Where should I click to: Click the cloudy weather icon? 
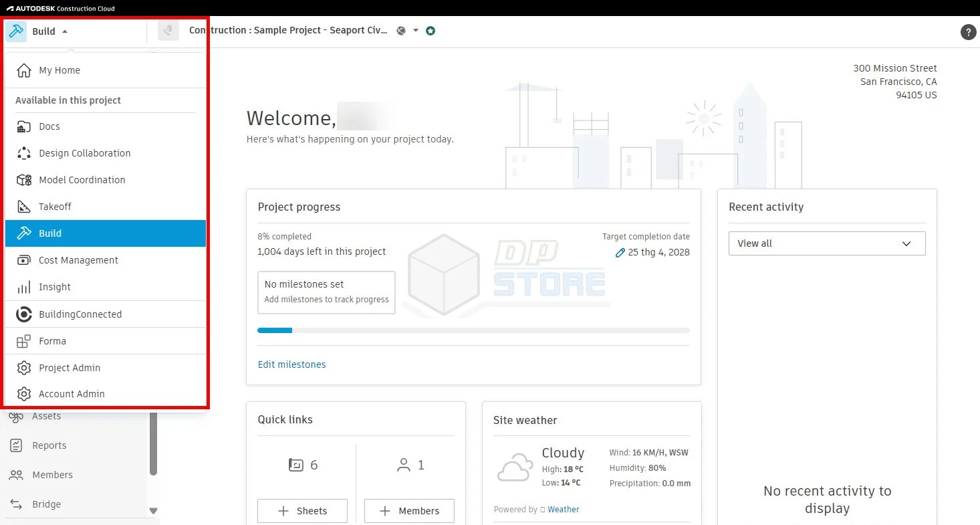(514, 467)
